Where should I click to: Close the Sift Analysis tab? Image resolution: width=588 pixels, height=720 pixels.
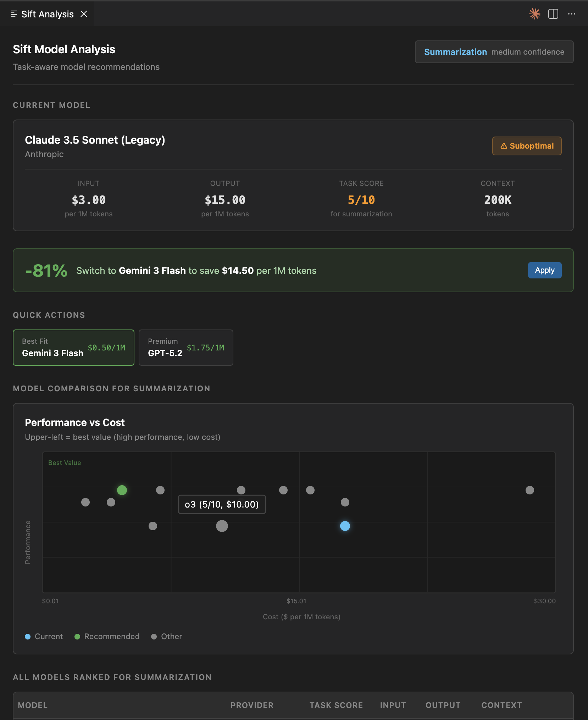[84, 14]
